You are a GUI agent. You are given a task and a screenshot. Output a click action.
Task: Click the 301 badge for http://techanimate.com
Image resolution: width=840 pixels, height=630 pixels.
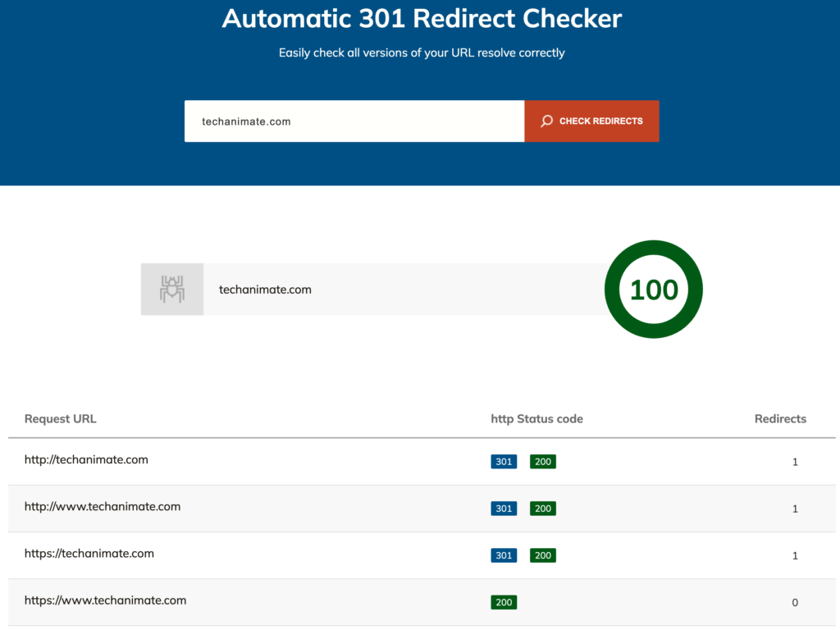click(504, 462)
